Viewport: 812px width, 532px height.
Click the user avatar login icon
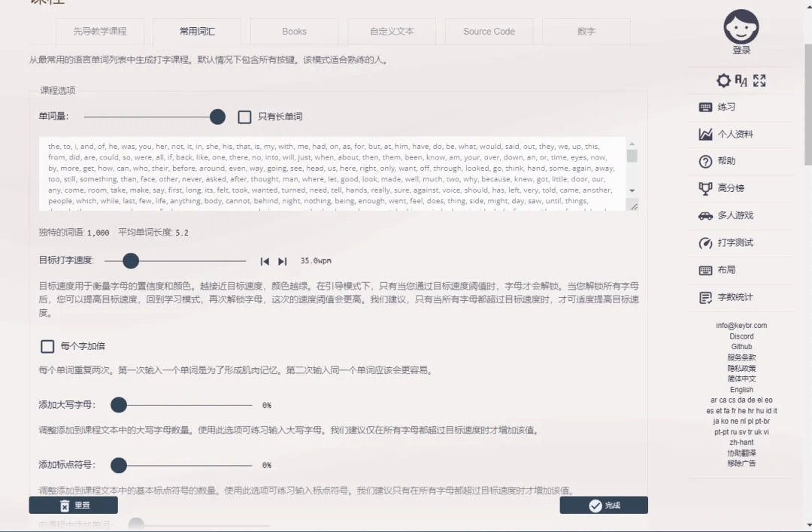click(741, 27)
